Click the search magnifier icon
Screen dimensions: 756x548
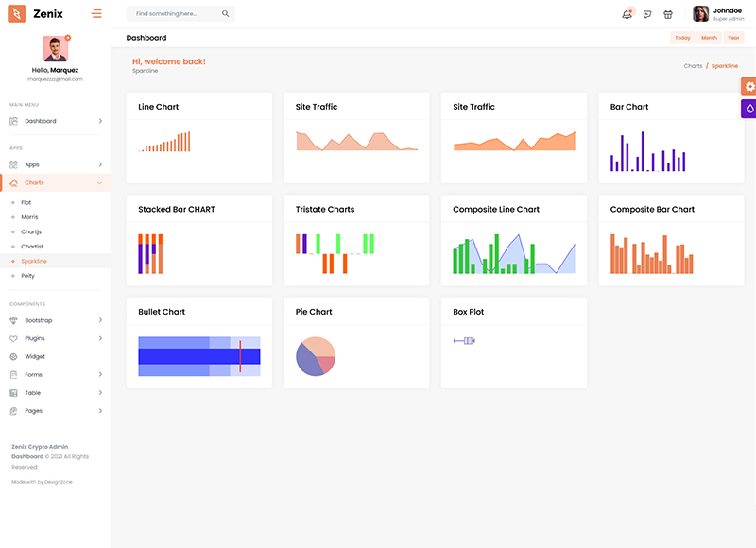(225, 14)
